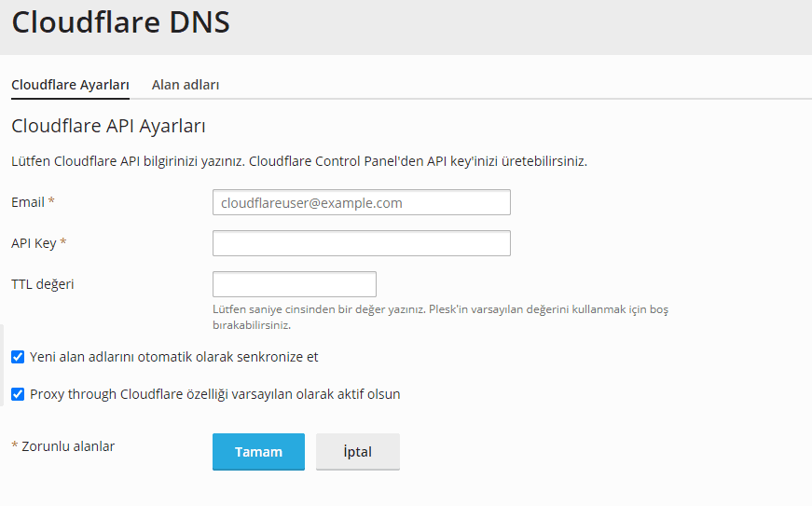
Task: Cancel with the İptal button
Action: (357, 452)
